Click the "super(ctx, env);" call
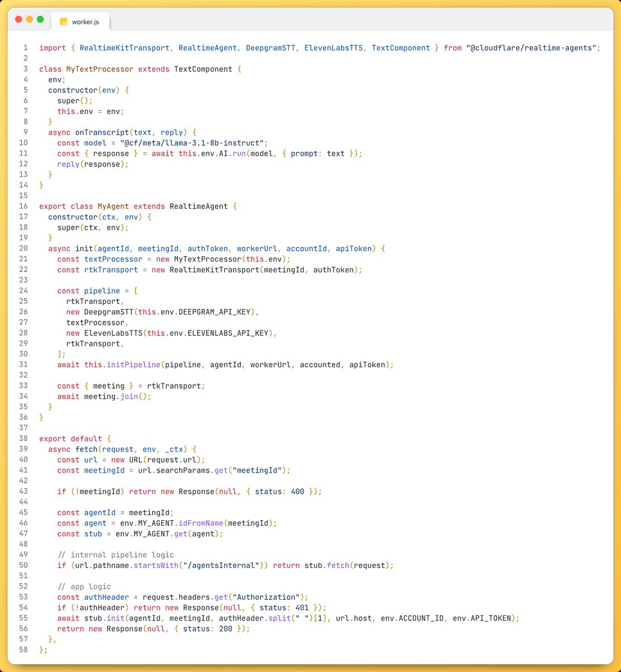 point(93,227)
